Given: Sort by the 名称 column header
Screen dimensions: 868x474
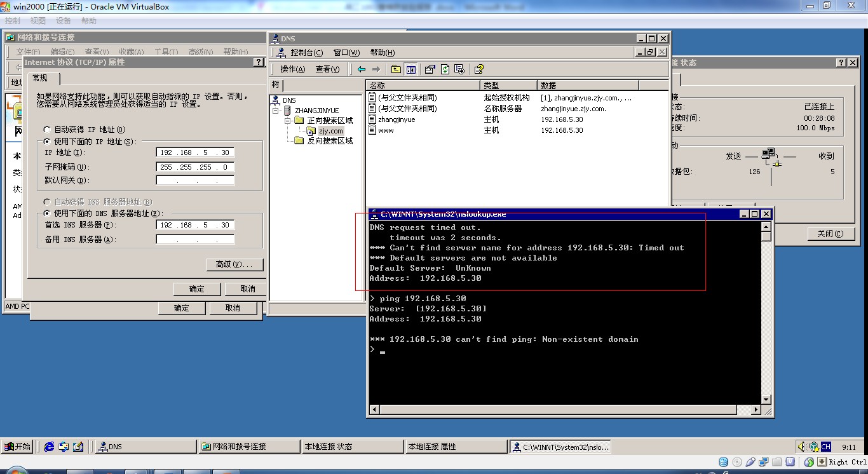Looking at the screenshot, I should click(423, 85).
